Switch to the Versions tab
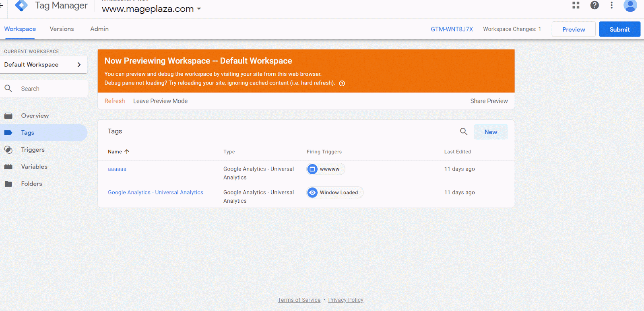 click(62, 29)
